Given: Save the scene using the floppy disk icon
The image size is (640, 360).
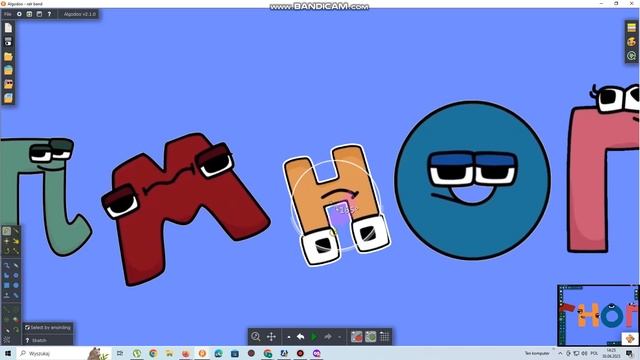Looking at the screenshot, I should pos(8,42).
